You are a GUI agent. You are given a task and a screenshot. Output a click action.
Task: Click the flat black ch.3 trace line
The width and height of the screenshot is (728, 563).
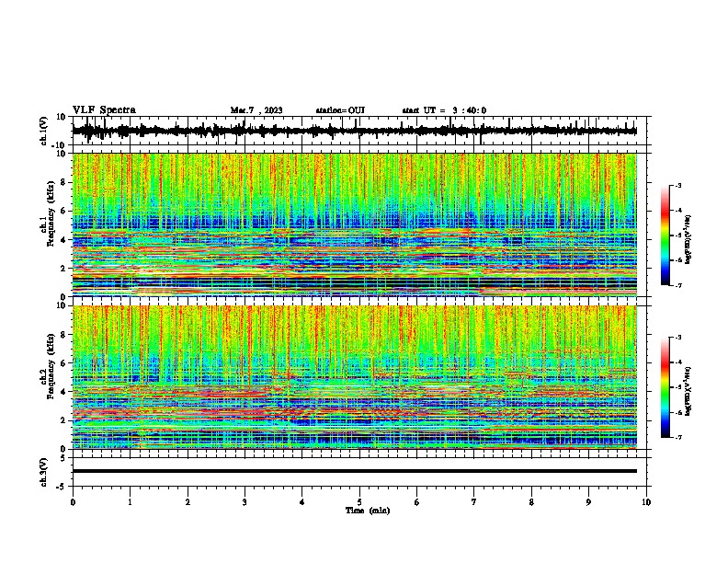pos(354,471)
